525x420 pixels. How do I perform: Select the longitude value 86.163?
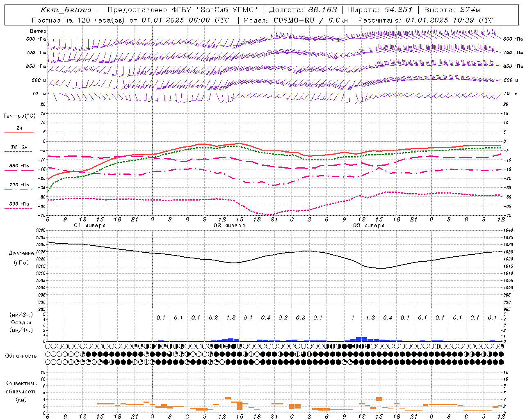tap(323, 10)
